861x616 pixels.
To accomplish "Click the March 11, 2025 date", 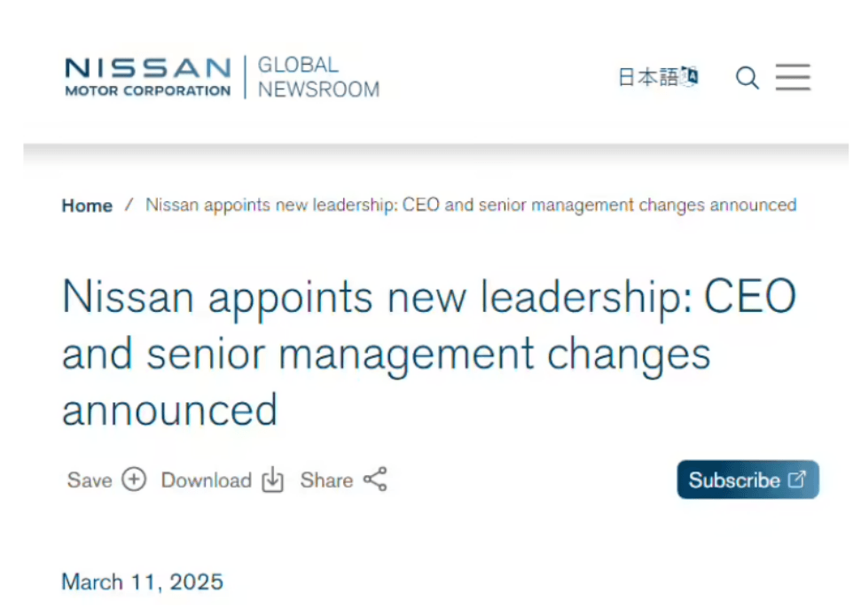I will [x=142, y=582].
